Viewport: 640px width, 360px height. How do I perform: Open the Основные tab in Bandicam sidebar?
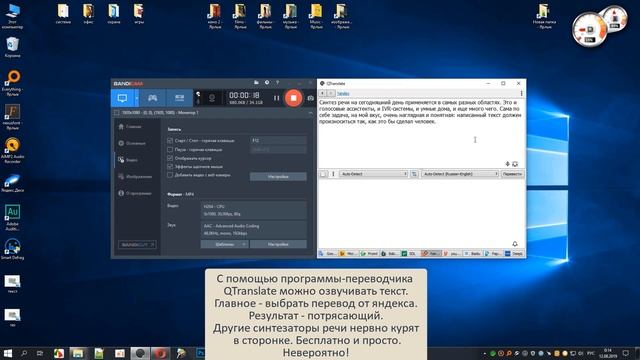coord(132,143)
